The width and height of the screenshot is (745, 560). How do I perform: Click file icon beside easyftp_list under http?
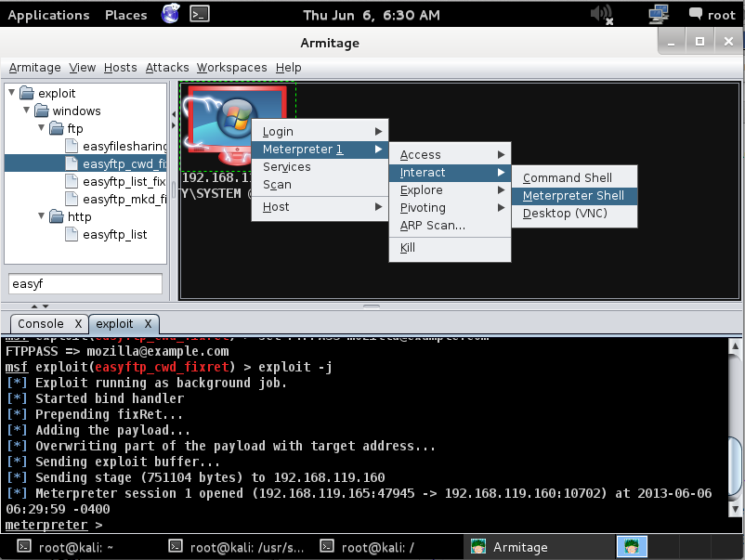tap(72, 234)
